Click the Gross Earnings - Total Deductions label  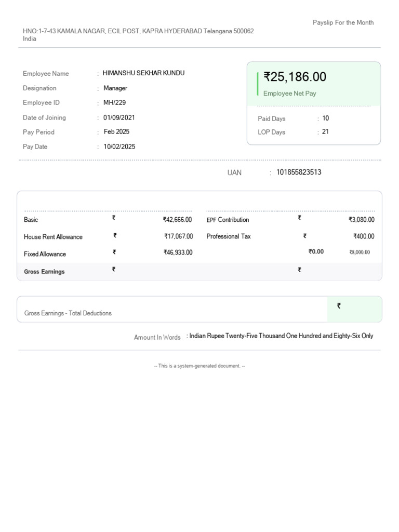click(x=68, y=313)
